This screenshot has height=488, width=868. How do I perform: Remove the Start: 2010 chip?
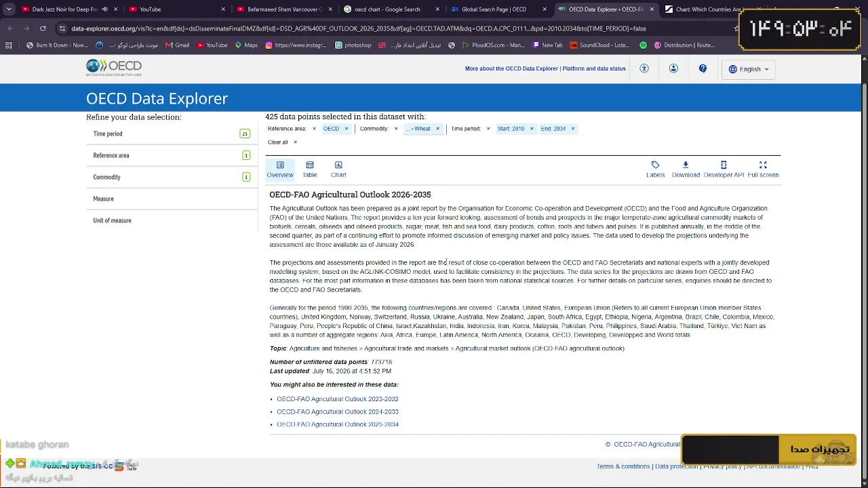click(x=532, y=129)
